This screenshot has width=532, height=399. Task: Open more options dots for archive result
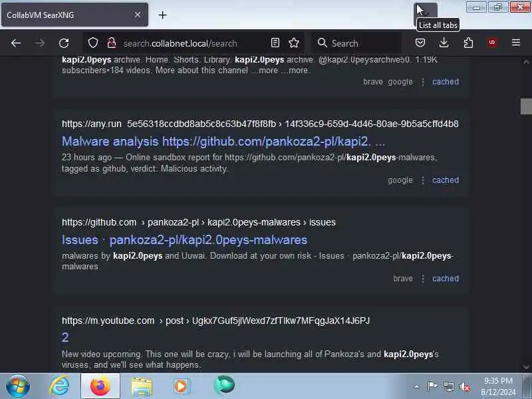pyautogui.click(x=423, y=82)
